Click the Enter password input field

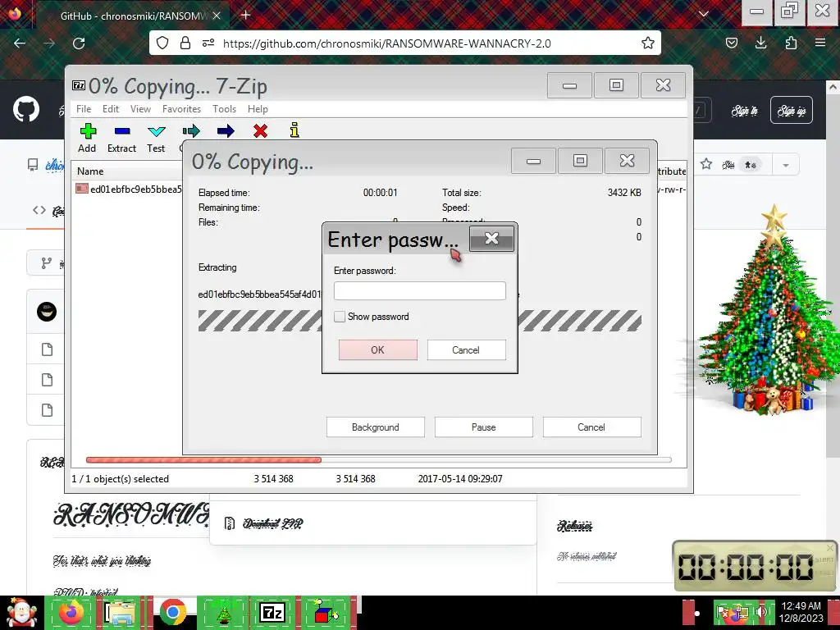(419, 291)
